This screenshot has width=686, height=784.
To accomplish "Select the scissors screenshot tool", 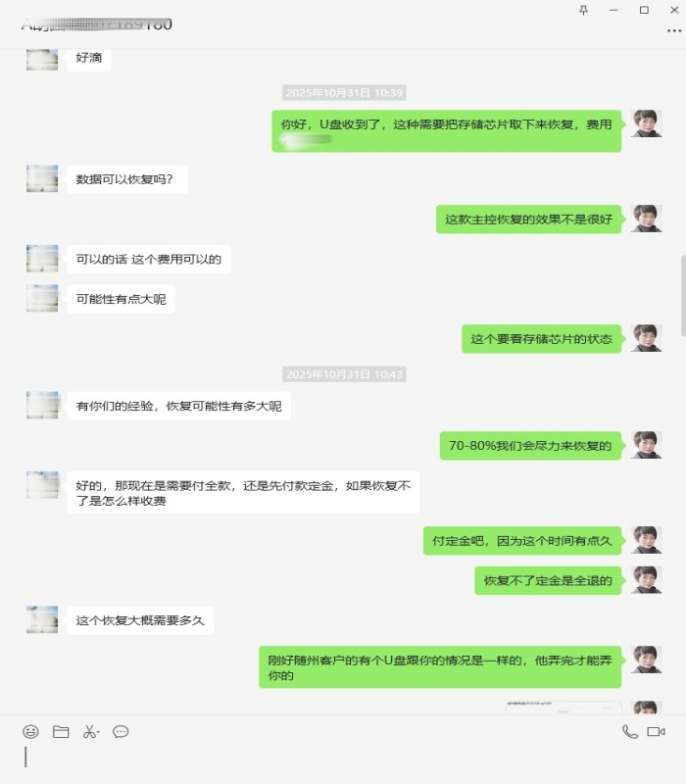I will click(89, 732).
